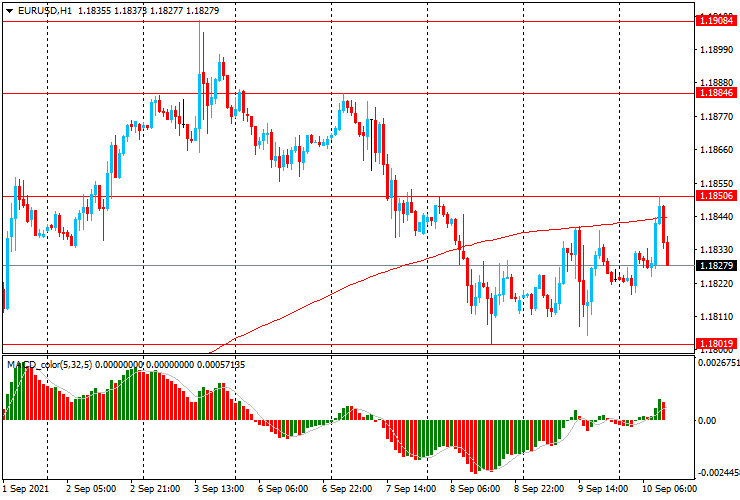Click the 1.18440 price scale value
Screen dimensions: 740x500
click(x=717, y=217)
